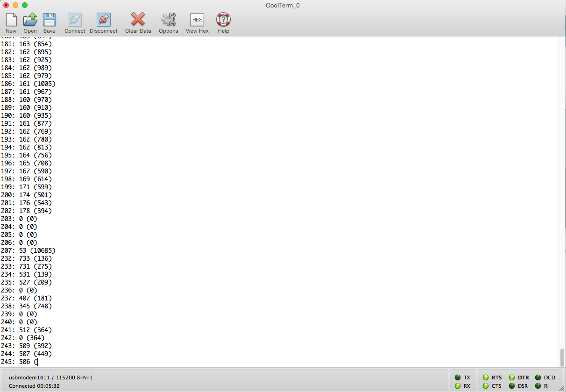The width and height of the screenshot is (566, 392).
Task: Clear received data with red X icon
Action: pyautogui.click(x=138, y=20)
